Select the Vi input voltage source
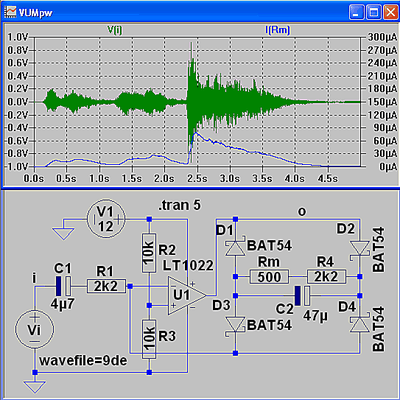The image size is (400, 400). (34, 330)
